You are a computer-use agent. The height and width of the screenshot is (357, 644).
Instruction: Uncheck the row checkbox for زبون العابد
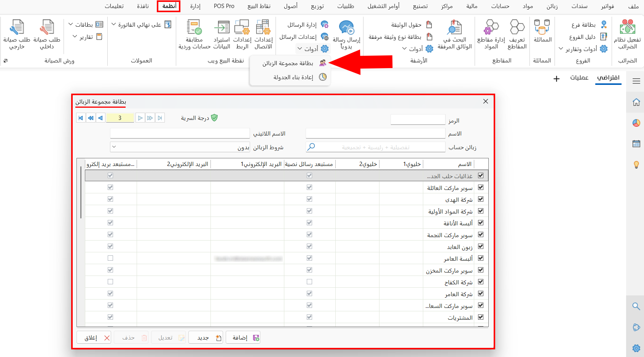[x=481, y=246]
